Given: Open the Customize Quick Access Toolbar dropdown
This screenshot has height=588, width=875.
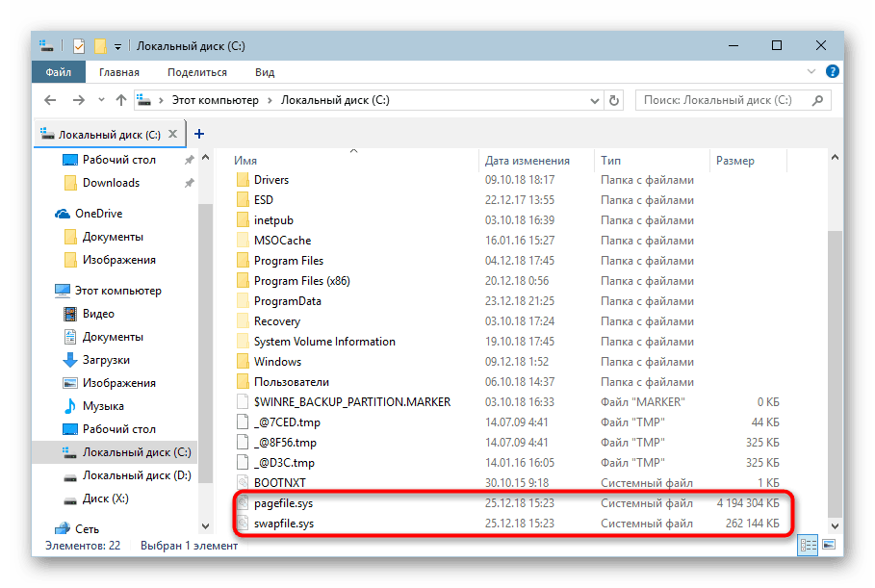Looking at the screenshot, I should click(117, 47).
